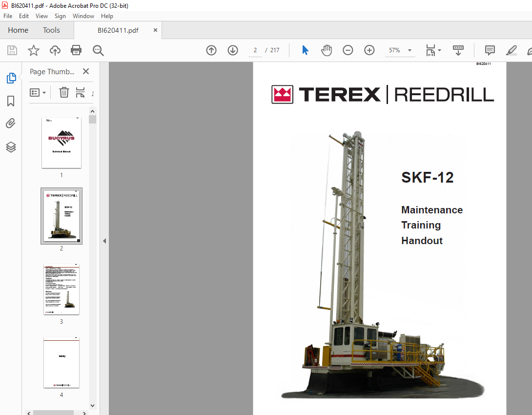Zoom out with minus button
Viewport: 532px width, 415px height.
(x=348, y=51)
